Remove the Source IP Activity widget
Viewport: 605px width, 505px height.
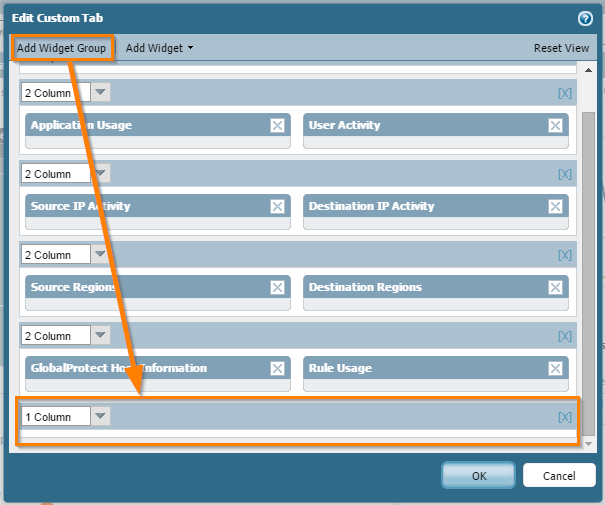point(277,206)
